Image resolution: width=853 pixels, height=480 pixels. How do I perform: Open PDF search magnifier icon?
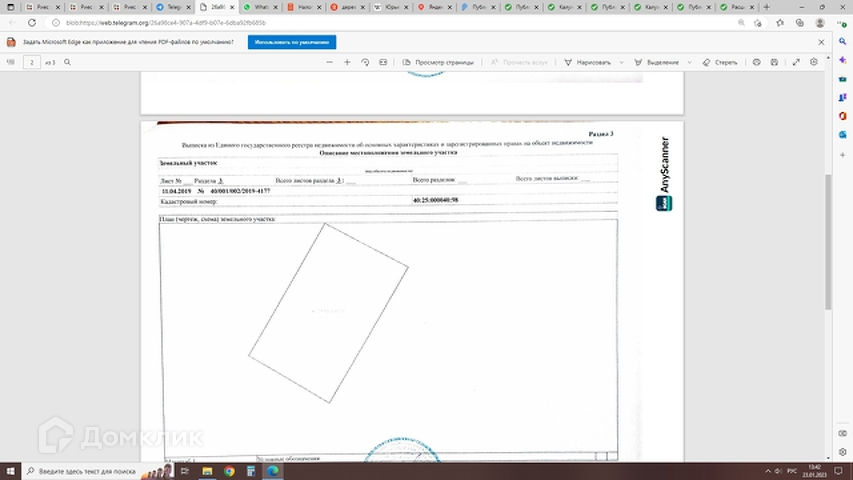click(67, 62)
